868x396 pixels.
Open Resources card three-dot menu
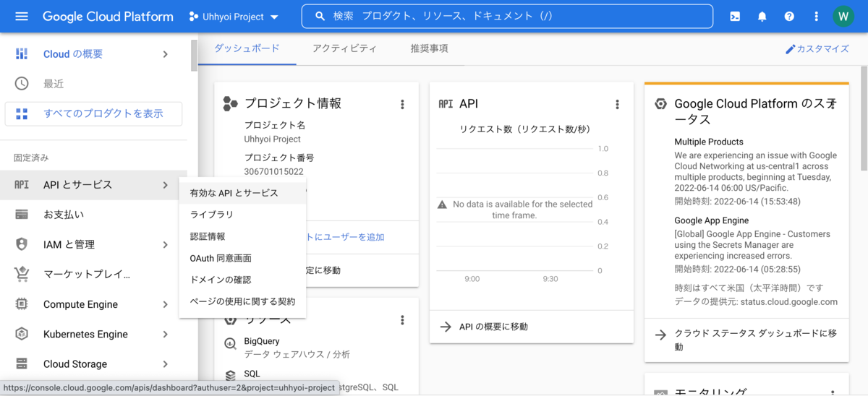402,320
